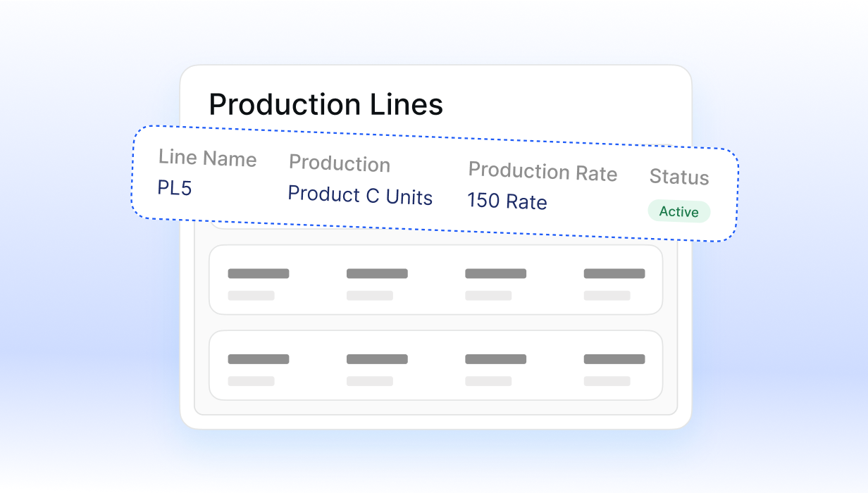Click fourth dark placeholder bar in bottom row
The image size is (868, 493).
click(x=614, y=359)
